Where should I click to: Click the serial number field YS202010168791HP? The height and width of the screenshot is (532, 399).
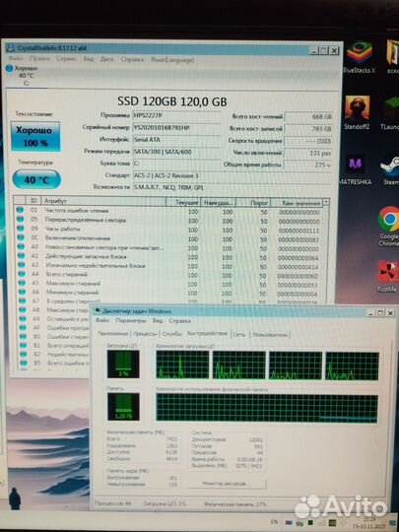[x=176, y=127]
